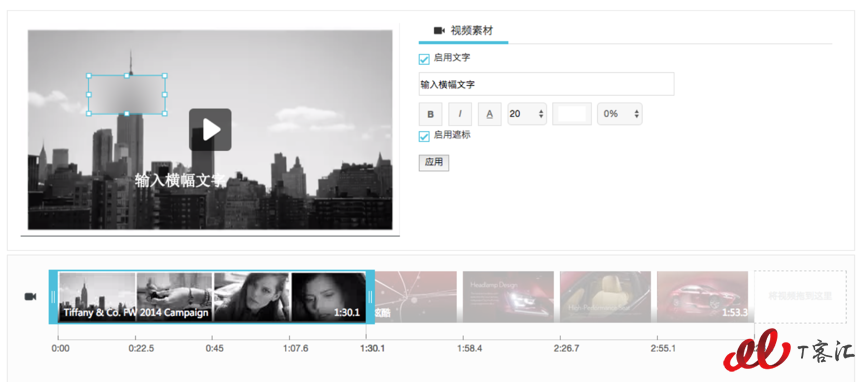Select the top-middle handle of mask box
Viewport: 865px width, 382px height.
click(x=127, y=76)
